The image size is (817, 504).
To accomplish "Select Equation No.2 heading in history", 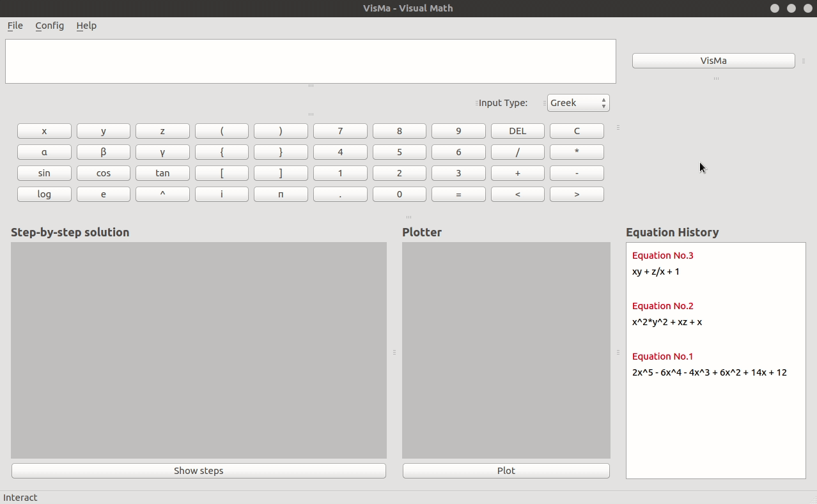I will coord(663,306).
